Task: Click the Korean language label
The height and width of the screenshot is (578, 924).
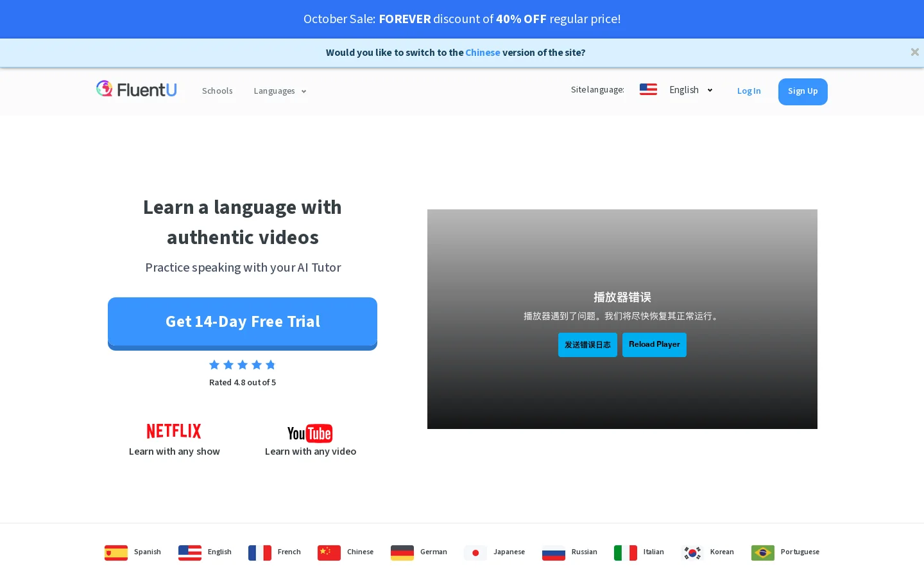Action: tap(722, 552)
